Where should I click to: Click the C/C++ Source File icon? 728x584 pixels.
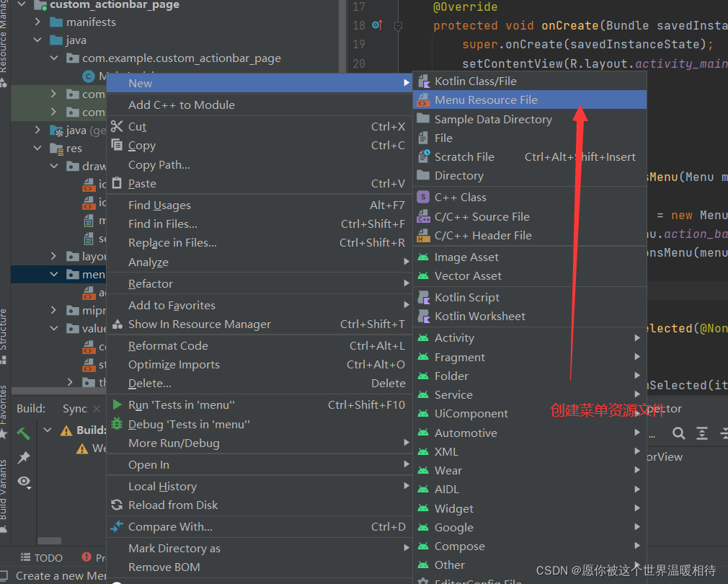click(423, 216)
